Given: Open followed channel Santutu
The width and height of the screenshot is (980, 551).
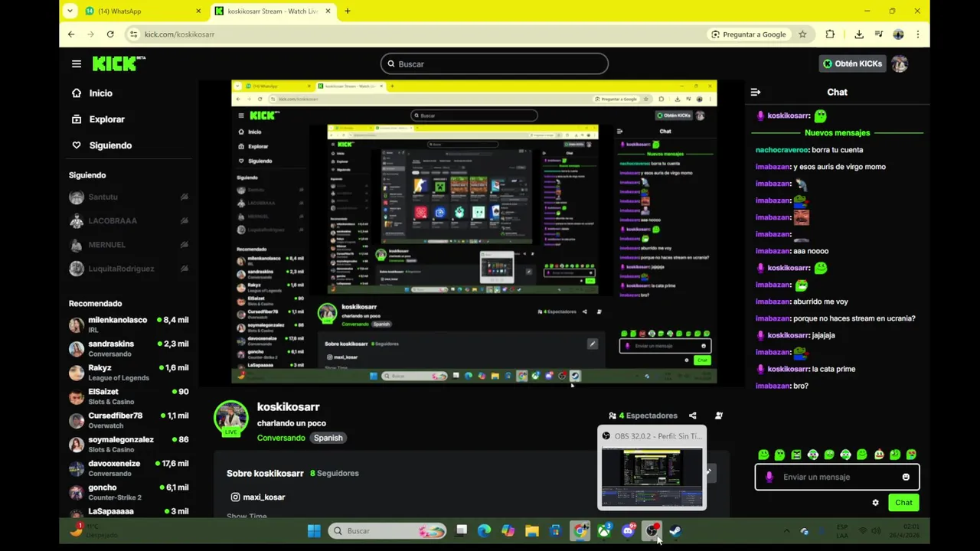Looking at the screenshot, I should click(x=129, y=197).
